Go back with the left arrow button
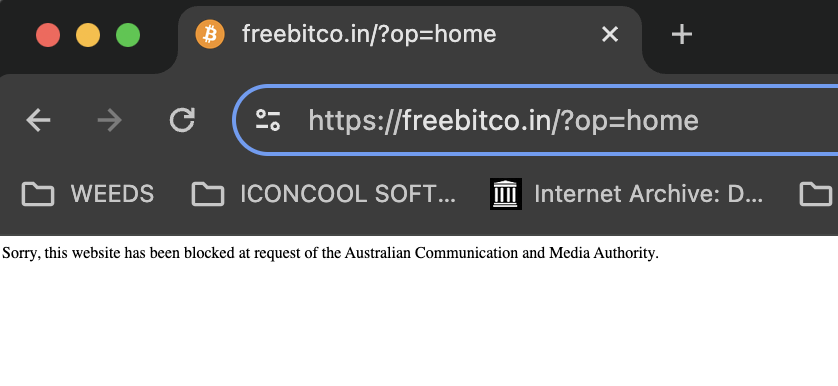This screenshot has width=838, height=386. pyautogui.click(x=38, y=120)
